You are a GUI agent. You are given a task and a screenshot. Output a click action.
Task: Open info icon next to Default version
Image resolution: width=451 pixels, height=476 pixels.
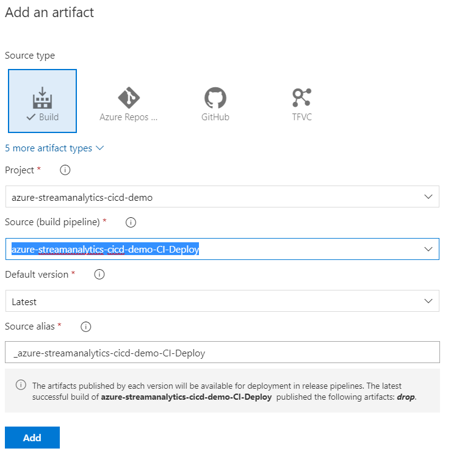click(99, 275)
